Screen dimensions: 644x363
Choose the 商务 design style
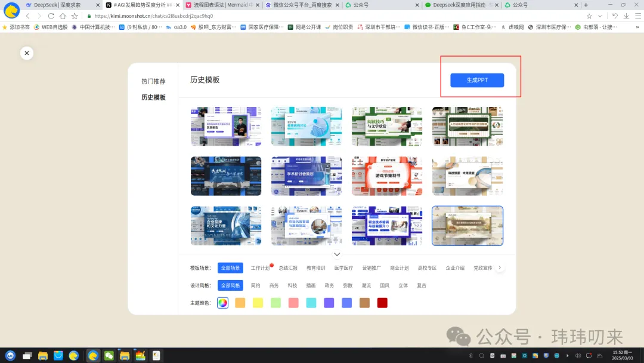click(x=274, y=285)
